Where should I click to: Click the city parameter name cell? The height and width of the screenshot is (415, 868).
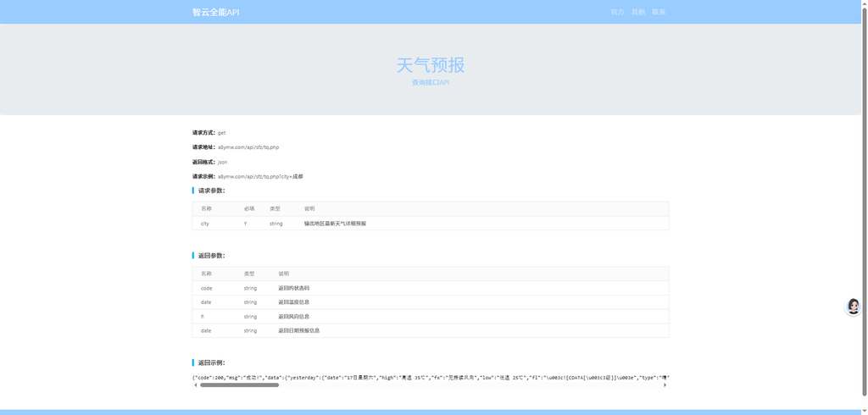(205, 224)
